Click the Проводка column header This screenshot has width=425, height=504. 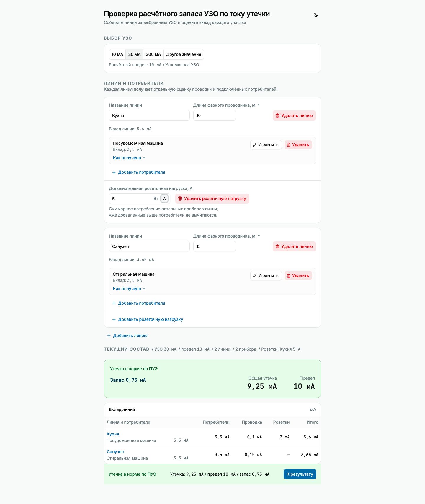click(252, 422)
